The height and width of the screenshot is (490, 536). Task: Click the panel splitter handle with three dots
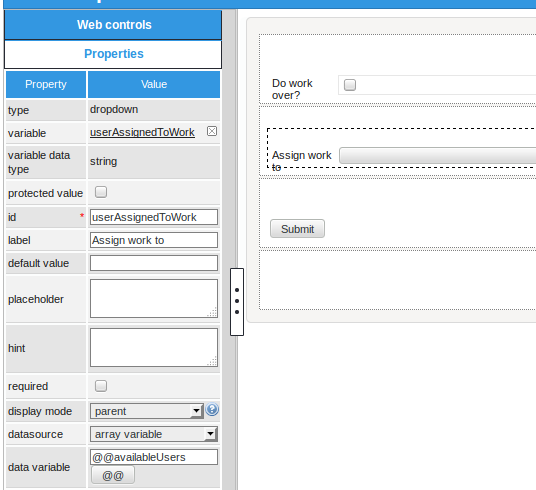[x=237, y=302]
